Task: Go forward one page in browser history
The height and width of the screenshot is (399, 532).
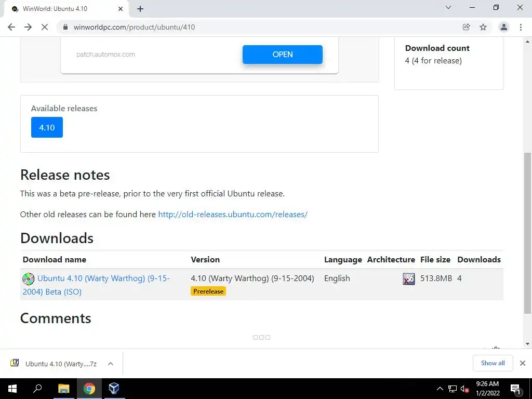Action: pyautogui.click(x=28, y=27)
